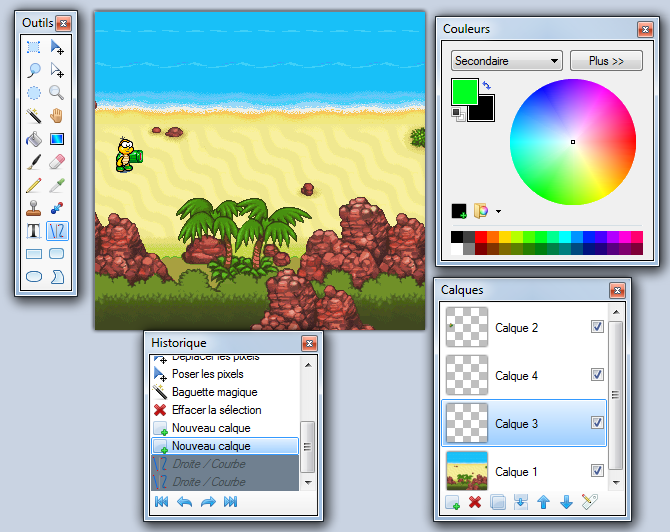The width and height of the screenshot is (670, 532).
Task: Select Effacer la sélection history entry
Action: (x=216, y=410)
